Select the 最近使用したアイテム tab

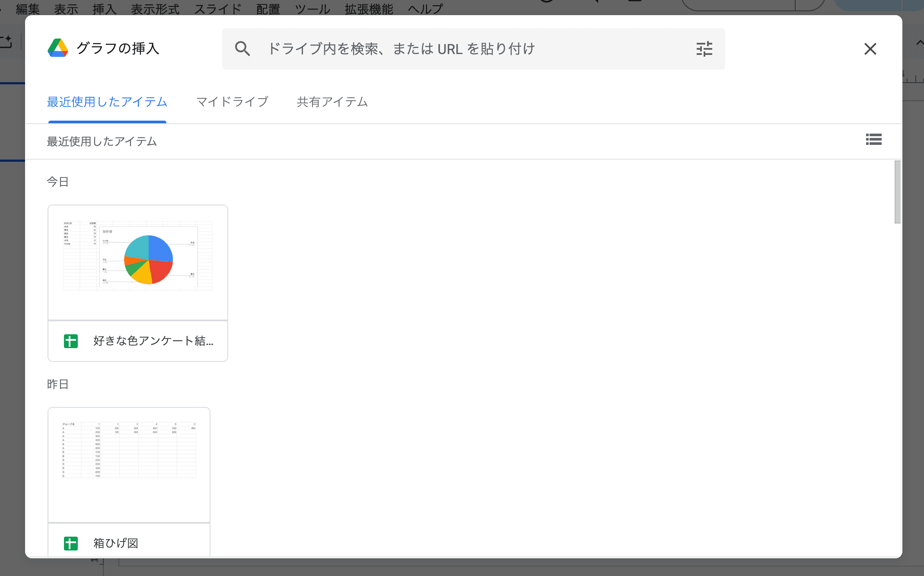(x=107, y=102)
